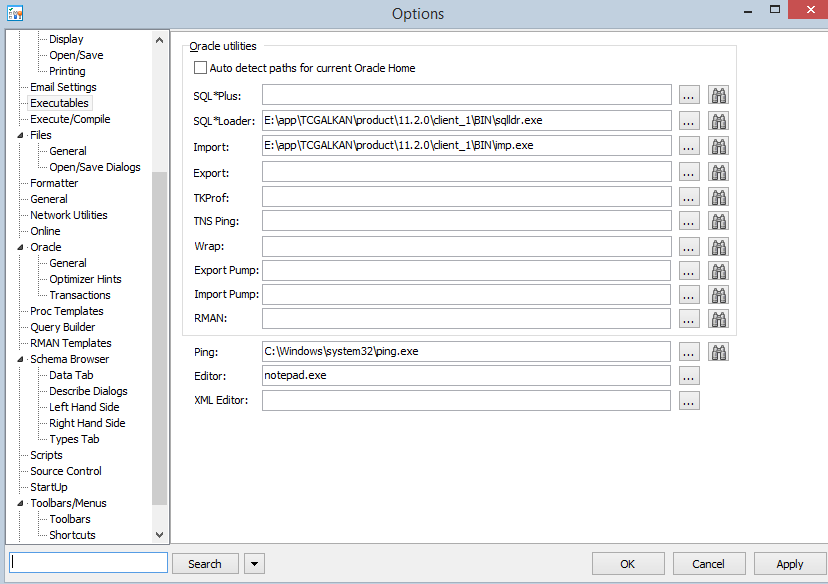
Task: Focus the options search text field
Action: tap(89, 563)
